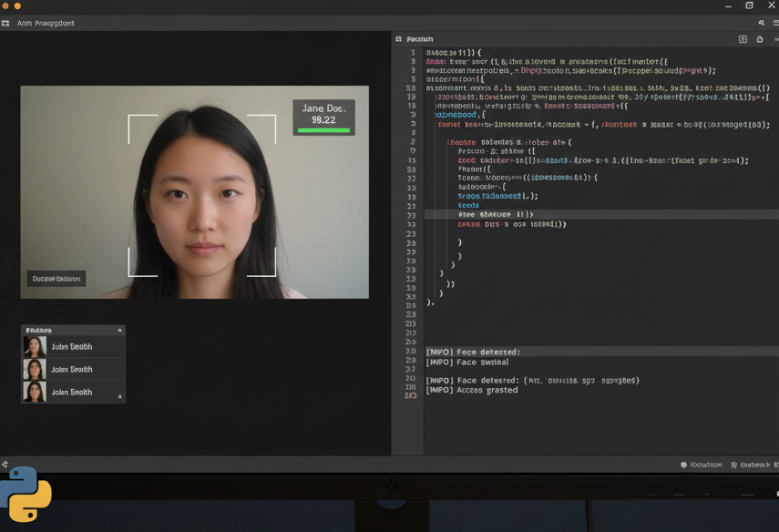Click the green confidence bar under Jane Doe
Viewport: 779px width, 532px height.
pyautogui.click(x=323, y=130)
